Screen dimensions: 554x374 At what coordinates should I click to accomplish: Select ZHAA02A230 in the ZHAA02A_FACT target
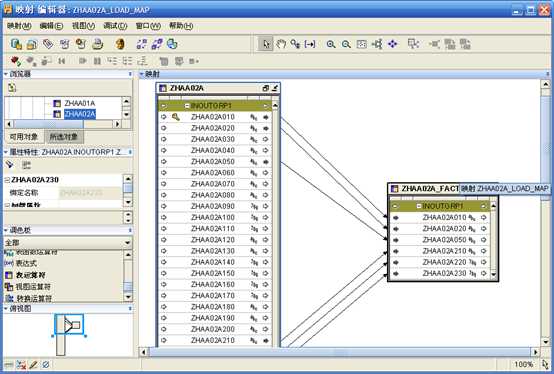(x=444, y=273)
